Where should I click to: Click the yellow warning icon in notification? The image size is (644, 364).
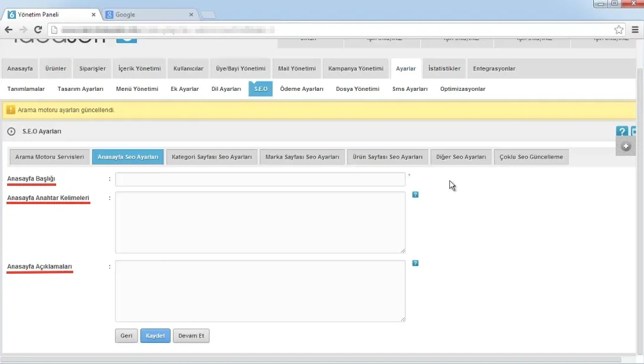point(11,110)
